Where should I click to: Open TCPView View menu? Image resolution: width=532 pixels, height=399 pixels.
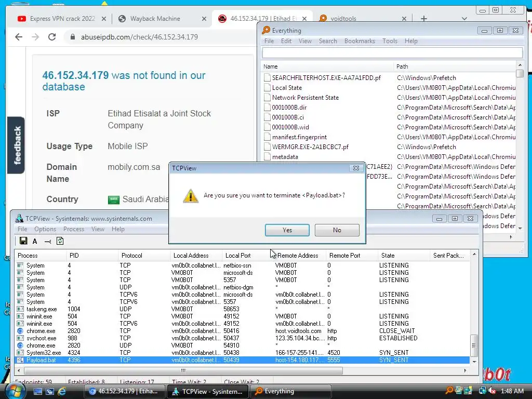[98, 229]
